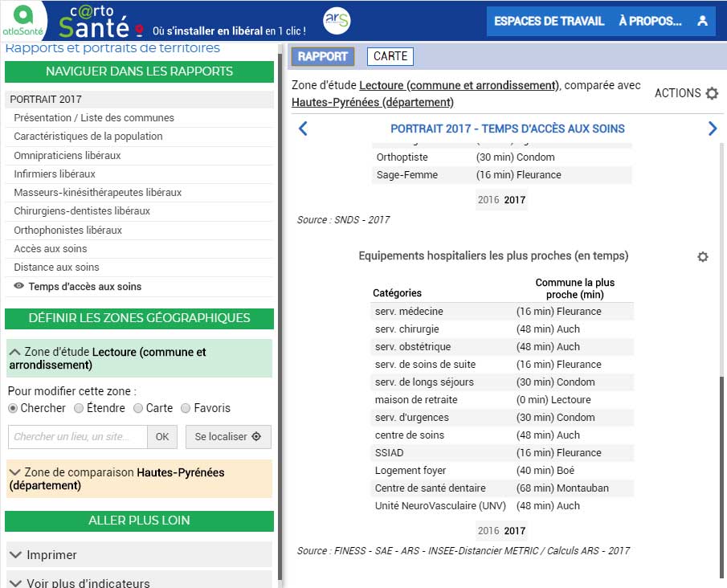Click the atlaSanté logo

(x=23, y=20)
